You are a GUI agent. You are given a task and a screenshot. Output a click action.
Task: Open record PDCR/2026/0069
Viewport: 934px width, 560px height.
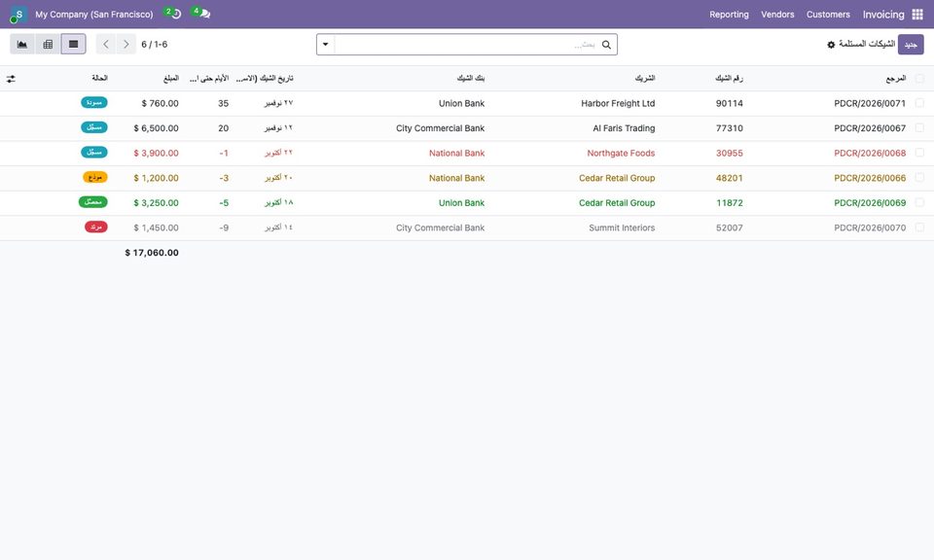point(870,203)
